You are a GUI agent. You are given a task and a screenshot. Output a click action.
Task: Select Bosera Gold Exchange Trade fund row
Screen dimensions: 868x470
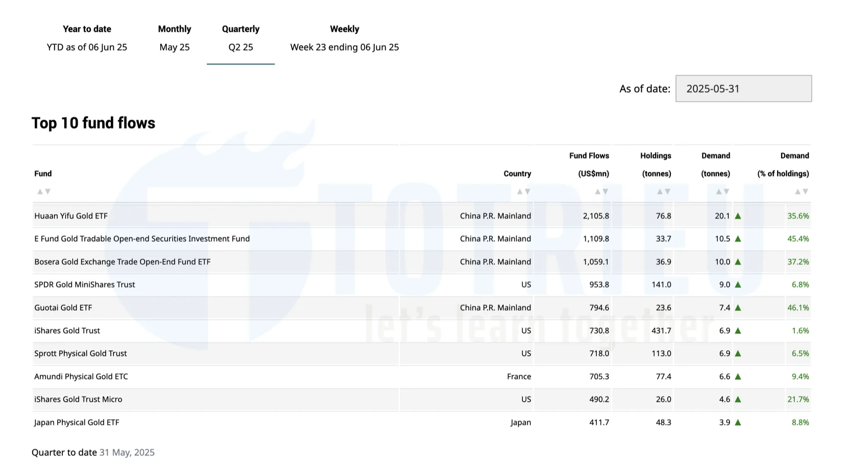(x=422, y=262)
